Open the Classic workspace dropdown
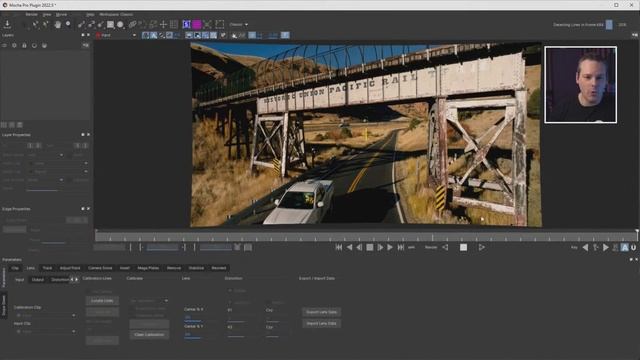This screenshot has width=640, height=360. tap(238, 24)
